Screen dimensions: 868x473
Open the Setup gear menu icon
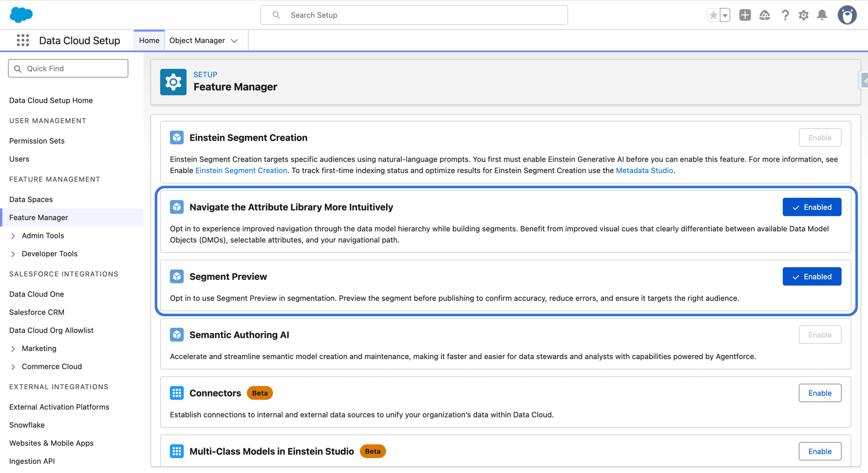tap(803, 15)
